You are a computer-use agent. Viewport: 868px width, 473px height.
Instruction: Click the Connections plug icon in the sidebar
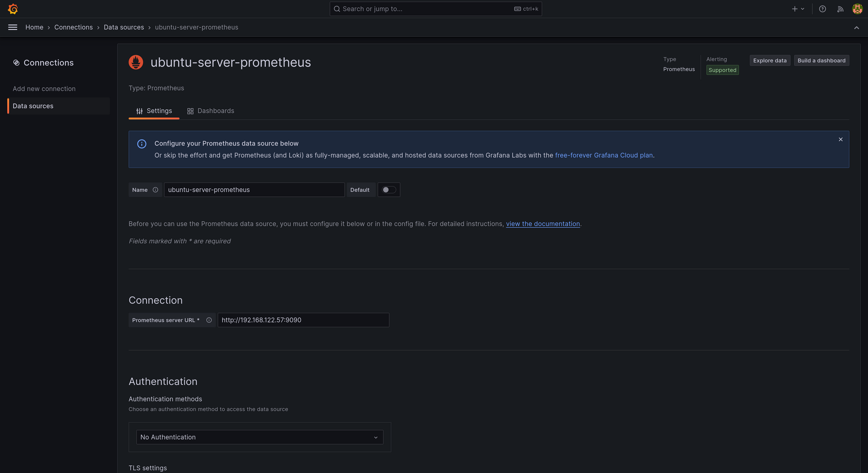16,63
